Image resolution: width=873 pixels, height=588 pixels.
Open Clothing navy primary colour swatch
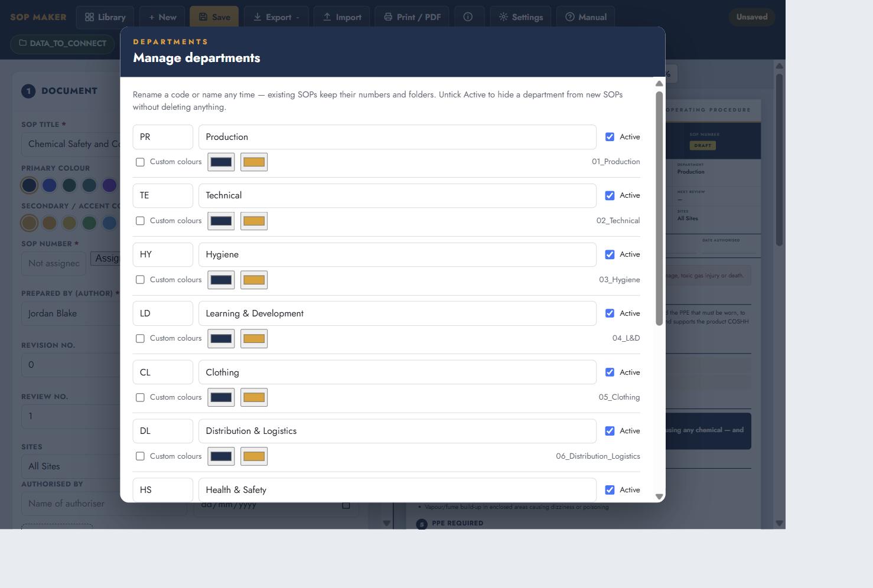tap(221, 397)
